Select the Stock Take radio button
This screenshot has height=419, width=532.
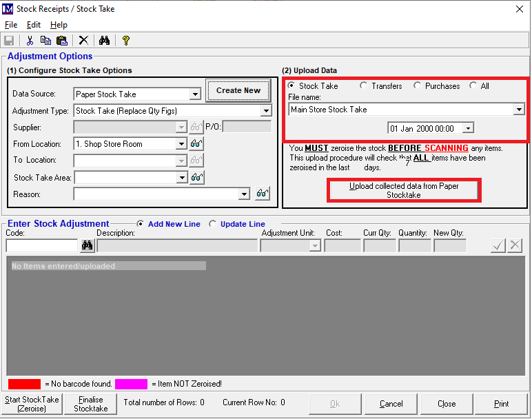[291, 85]
